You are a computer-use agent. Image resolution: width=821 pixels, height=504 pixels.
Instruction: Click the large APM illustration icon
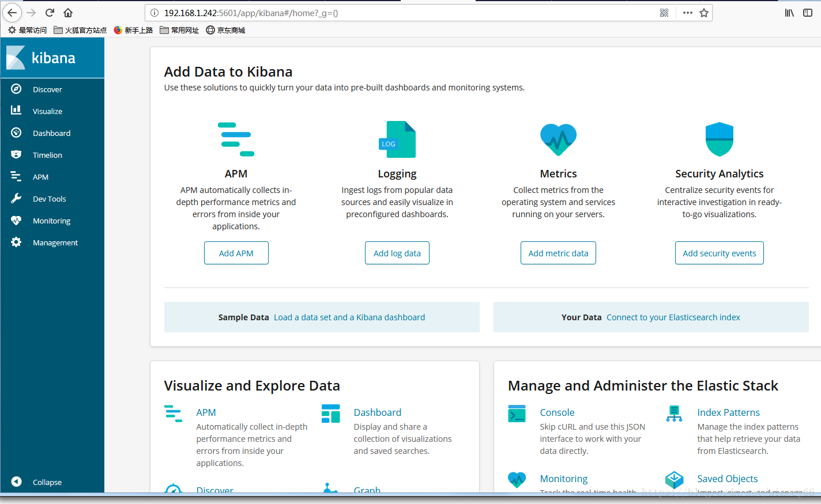[x=236, y=139]
